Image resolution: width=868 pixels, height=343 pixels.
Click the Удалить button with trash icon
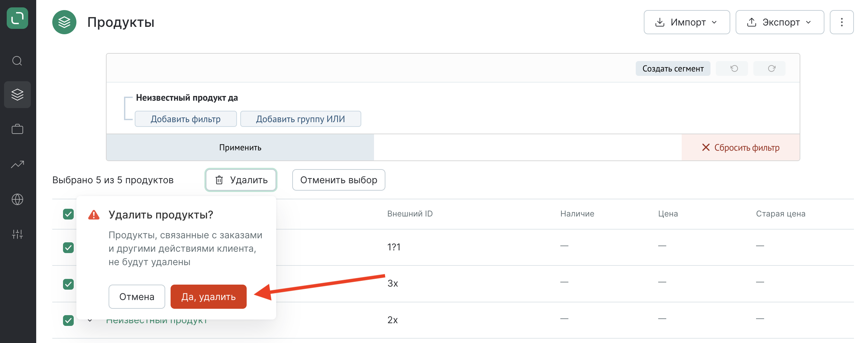pyautogui.click(x=241, y=180)
